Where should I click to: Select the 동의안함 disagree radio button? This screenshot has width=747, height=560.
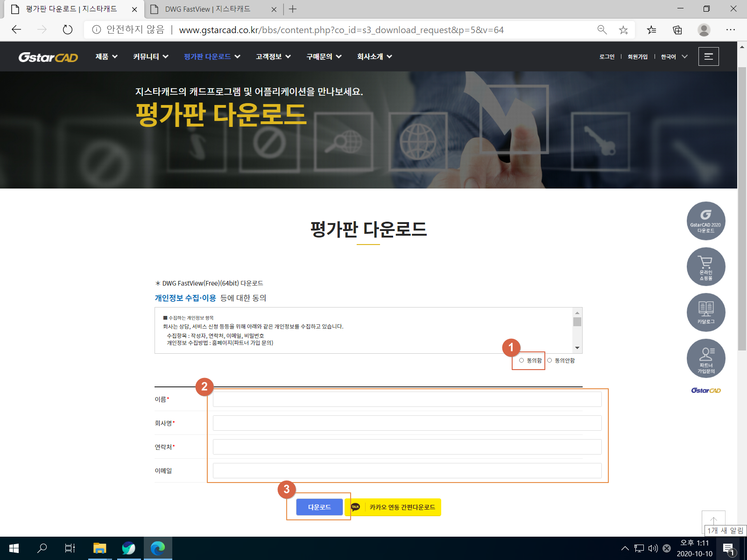click(x=550, y=360)
